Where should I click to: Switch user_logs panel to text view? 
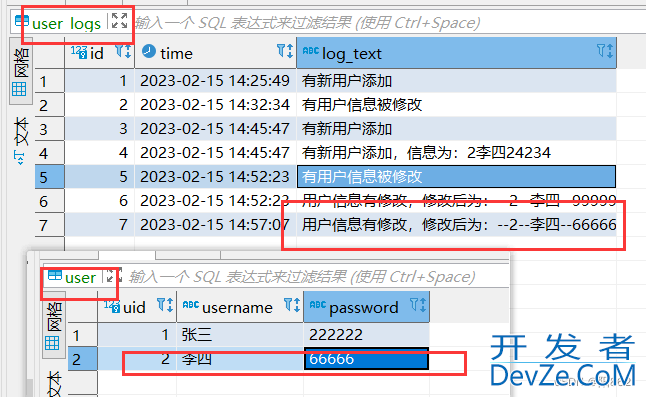(20, 141)
